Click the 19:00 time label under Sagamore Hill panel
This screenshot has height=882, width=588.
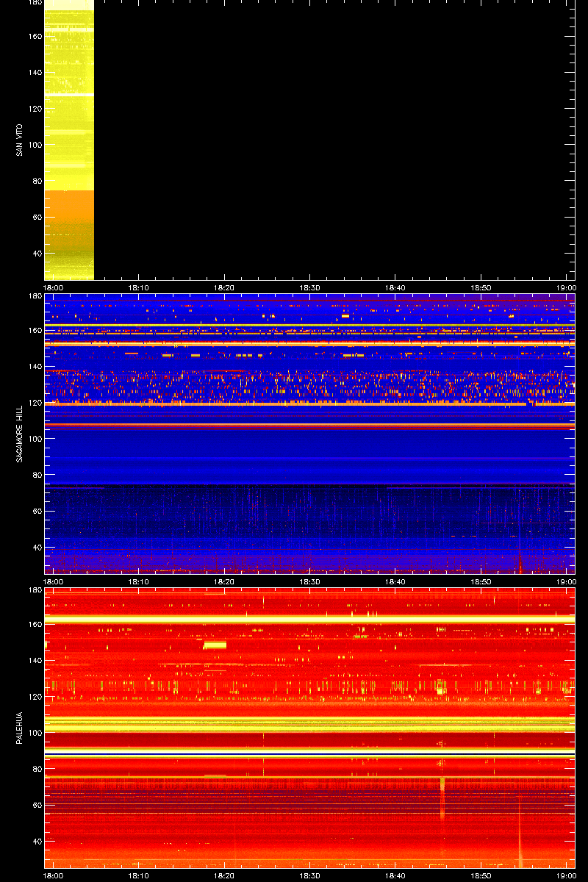tap(566, 582)
